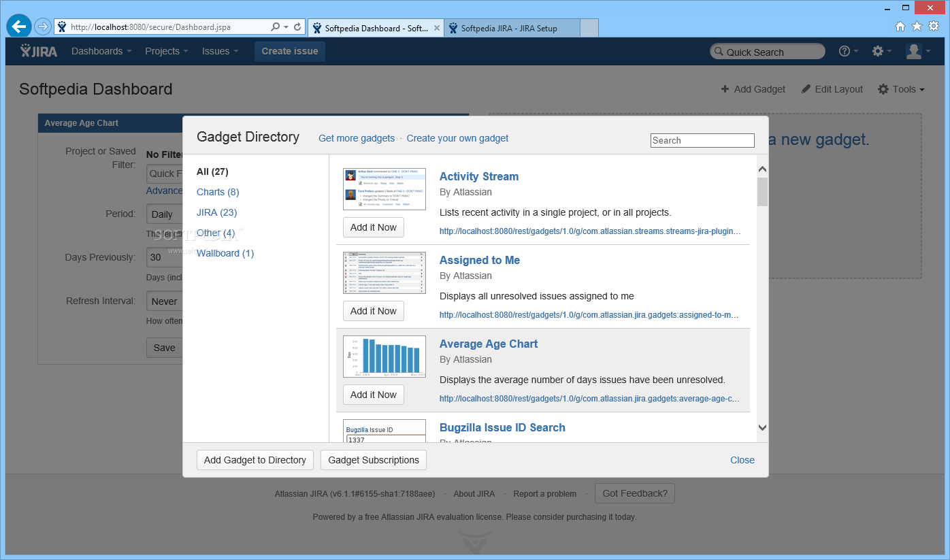Click gadget list scroll down arrow
The width and height of the screenshot is (950, 560).
[x=762, y=427]
